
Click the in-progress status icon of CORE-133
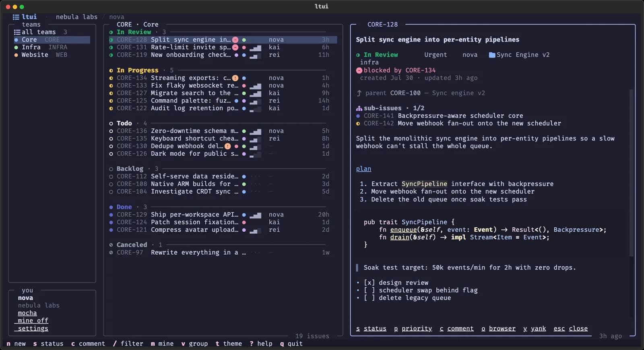pyautogui.click(x=111, y=86)
